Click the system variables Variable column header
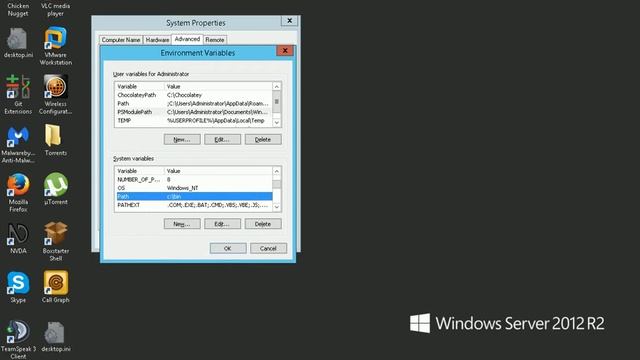The height and width of the screenshot is (360, 640). click(x=140, y=171)
